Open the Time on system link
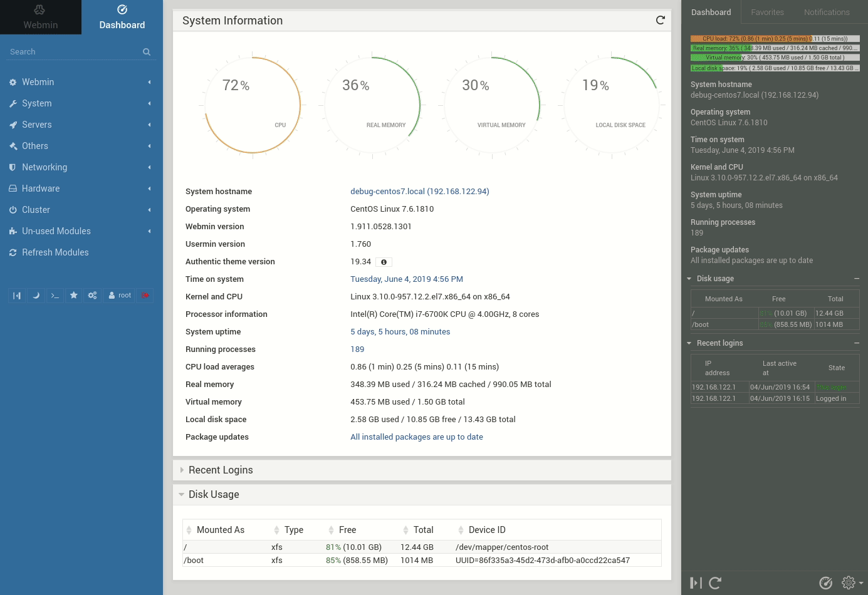Screen dimensions: 868x595 [407, 279]
